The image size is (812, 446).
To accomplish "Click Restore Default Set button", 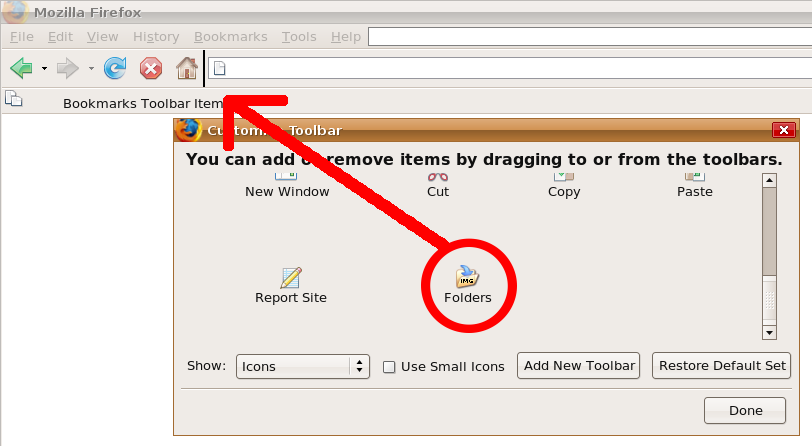I will tap(721, 366).
